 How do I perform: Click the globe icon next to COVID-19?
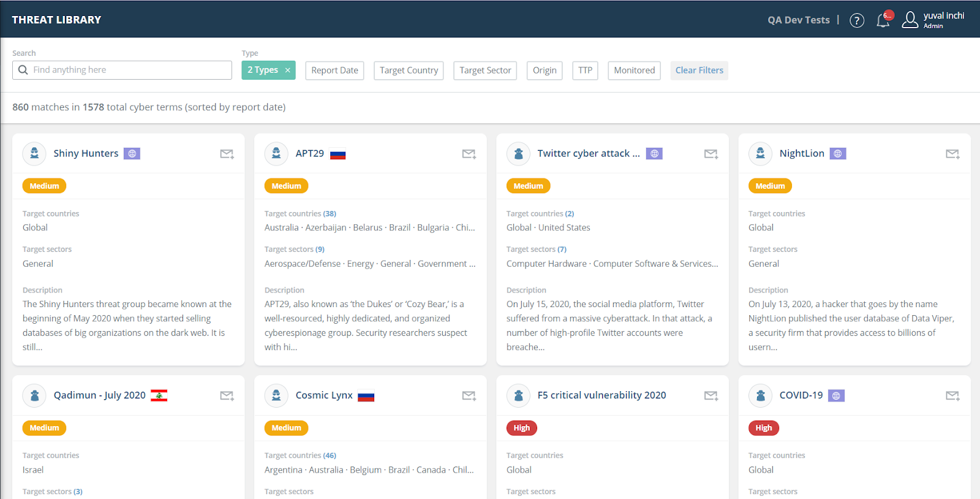[x=836, y=396]
